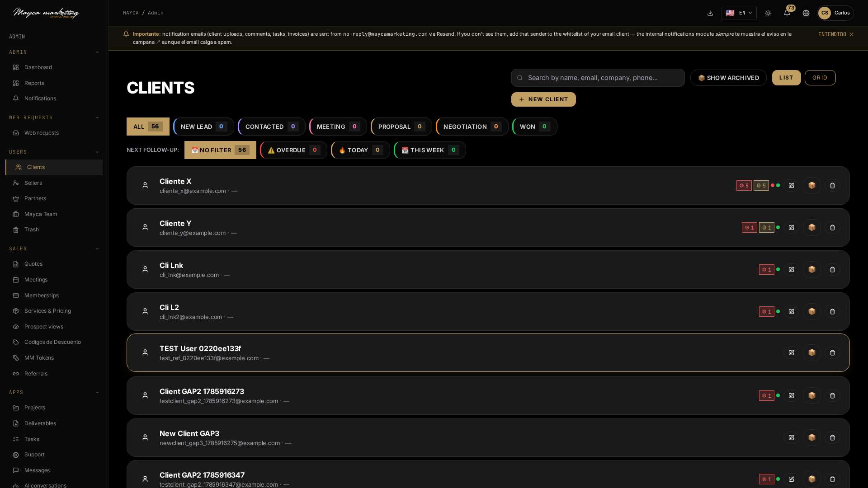Select TODAY follow-up filter
The image size is (868, 488).
[360, 150]
